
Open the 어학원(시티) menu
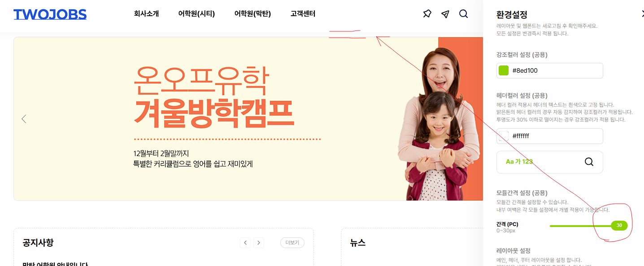pos(196,14)
